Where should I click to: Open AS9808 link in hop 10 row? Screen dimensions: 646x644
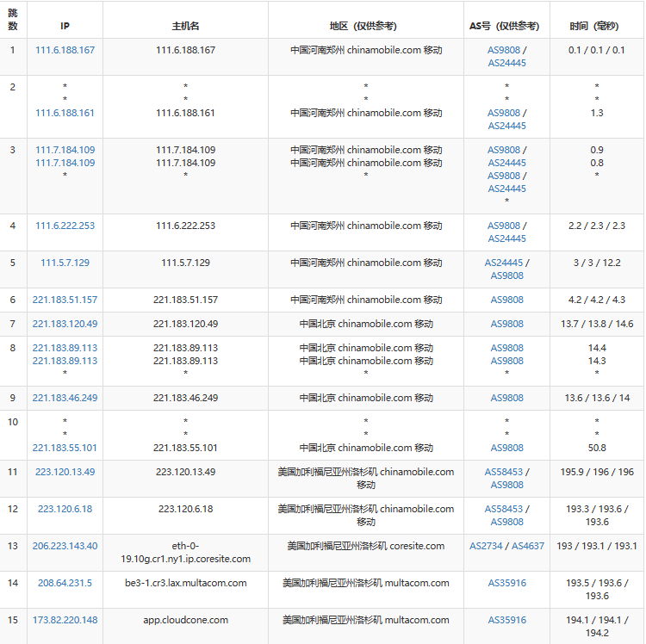coord(506,448)
